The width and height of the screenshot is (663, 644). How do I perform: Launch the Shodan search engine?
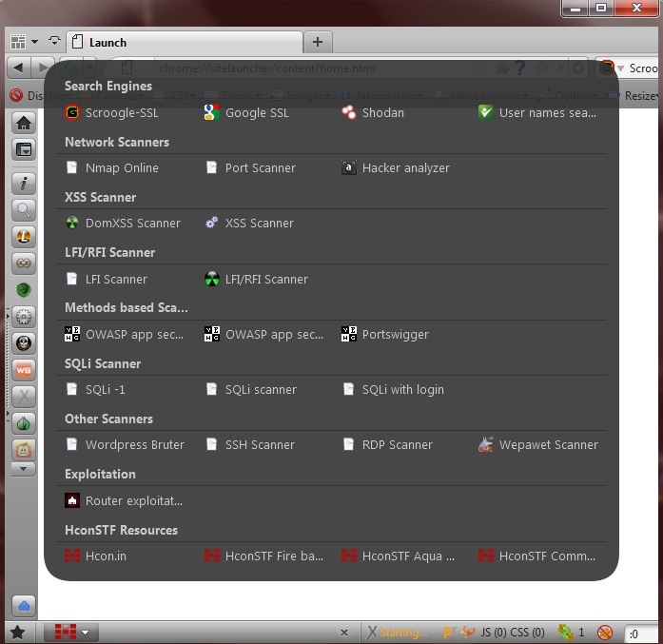(373, 113)
